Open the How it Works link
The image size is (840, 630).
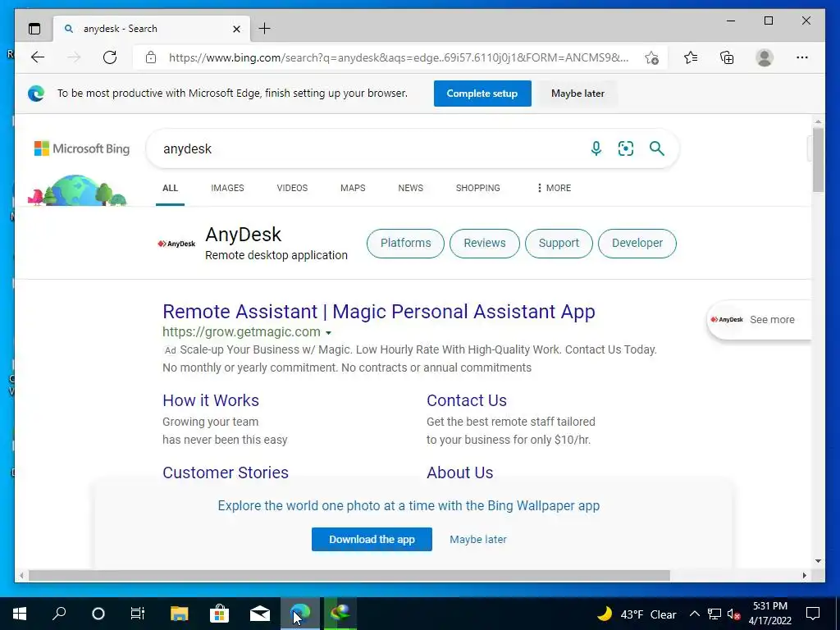tap(211, 400)
